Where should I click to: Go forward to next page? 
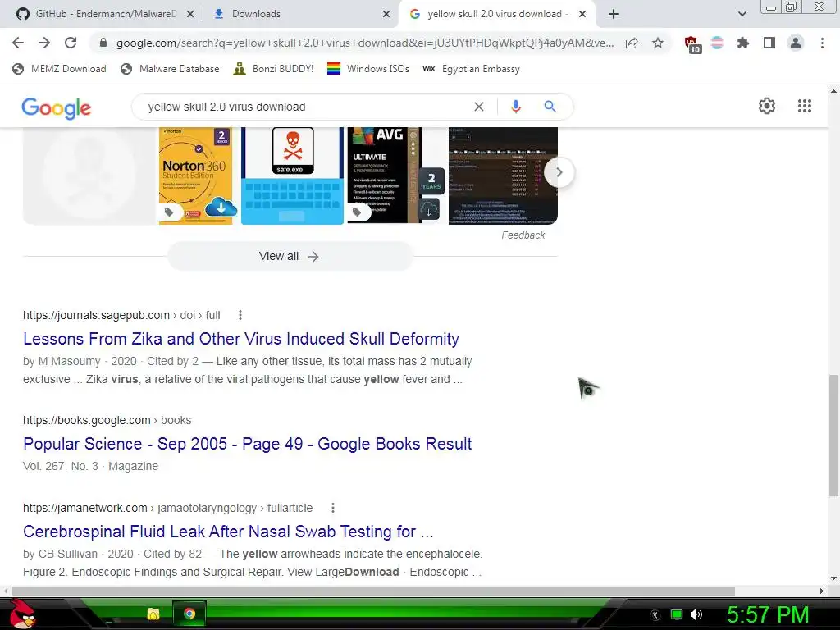click(x=44, y=43)
